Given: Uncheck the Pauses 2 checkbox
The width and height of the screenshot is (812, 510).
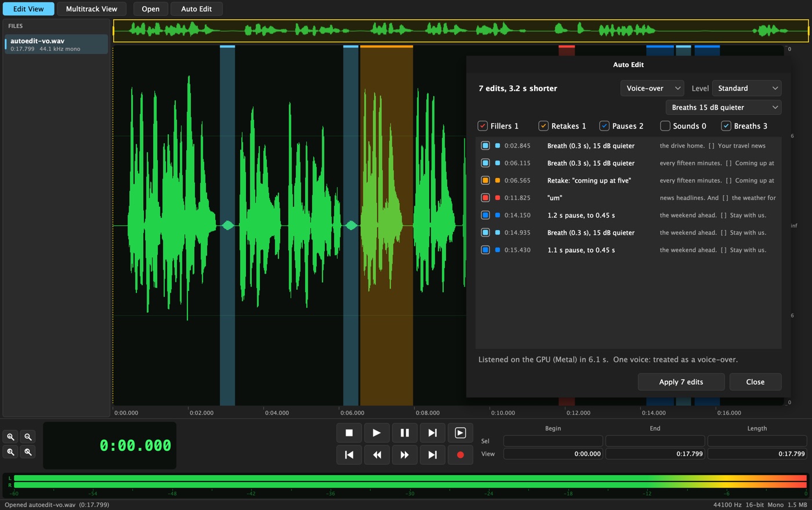Looking at the screenshot, I should [x=604, y=126].
